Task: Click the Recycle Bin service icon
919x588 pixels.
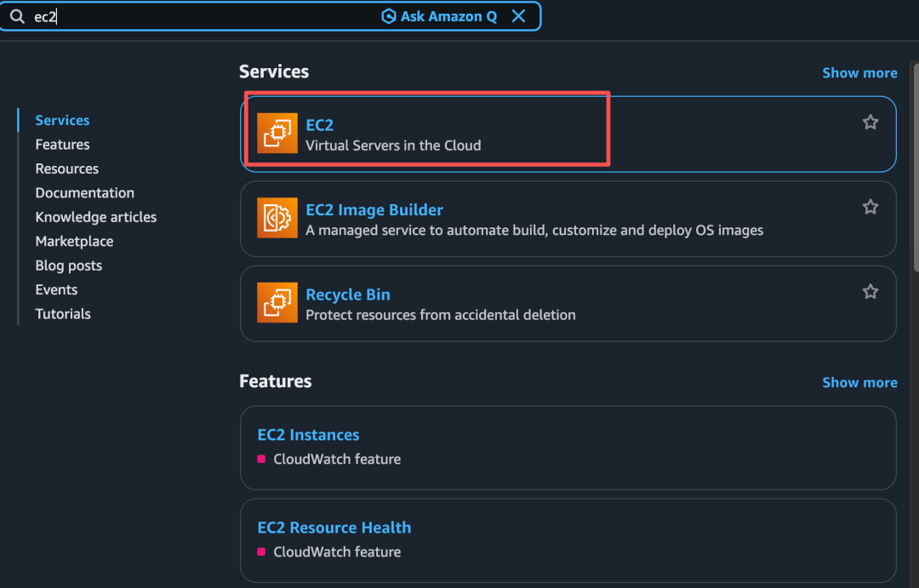Action: [x=277, y=302]
